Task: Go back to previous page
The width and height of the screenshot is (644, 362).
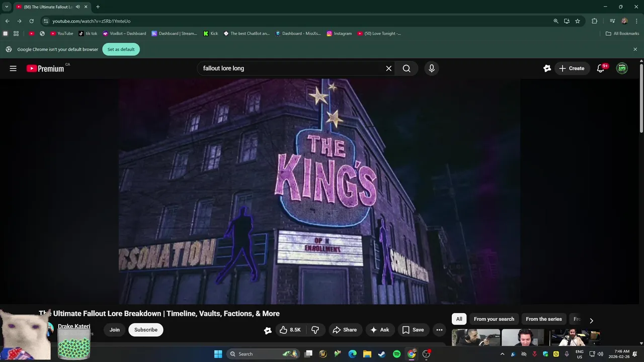Action: point(7,21)
